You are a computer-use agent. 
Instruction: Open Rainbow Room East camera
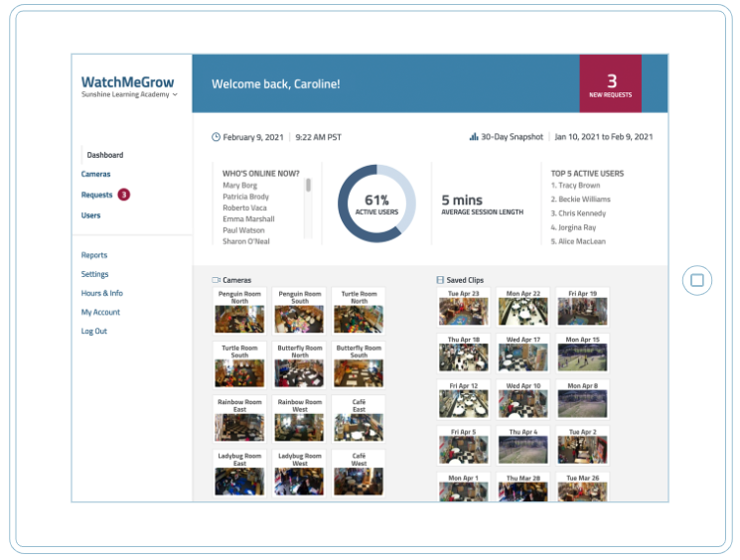[x=239, y=420]
